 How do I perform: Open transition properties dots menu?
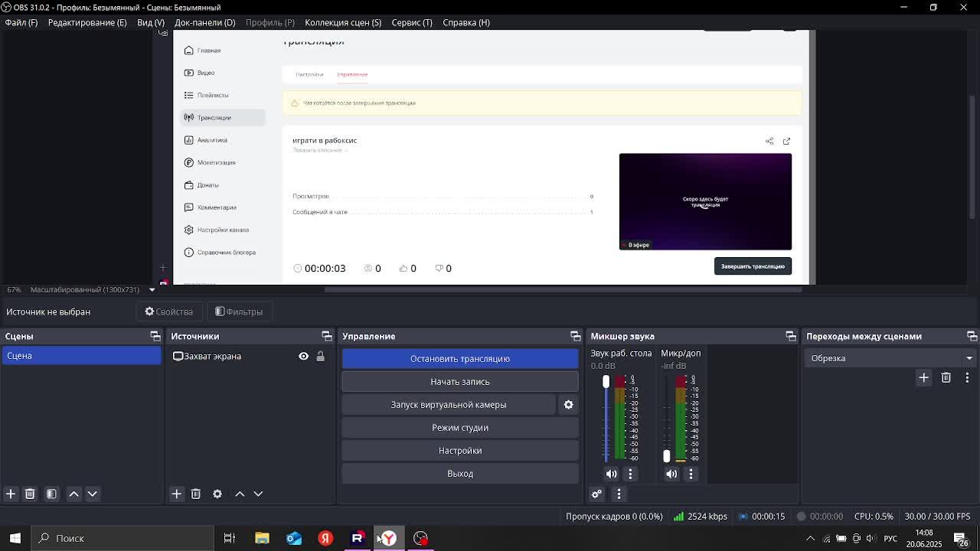click(x=967, y=378)
